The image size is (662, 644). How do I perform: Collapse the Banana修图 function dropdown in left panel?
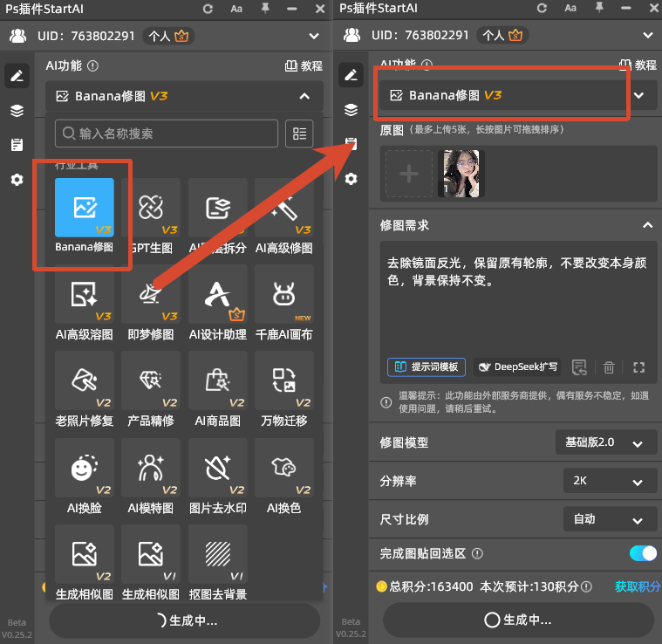click(x=304, y=96)
